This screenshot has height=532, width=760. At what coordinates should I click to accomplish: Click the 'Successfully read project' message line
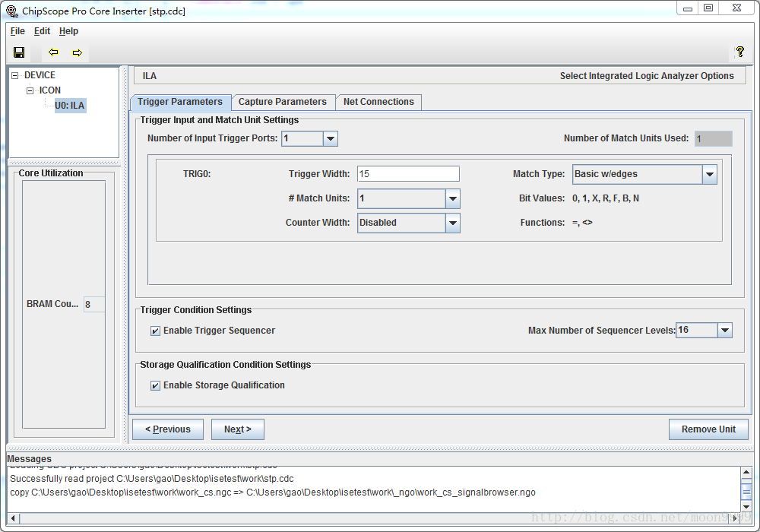(152, 479)
